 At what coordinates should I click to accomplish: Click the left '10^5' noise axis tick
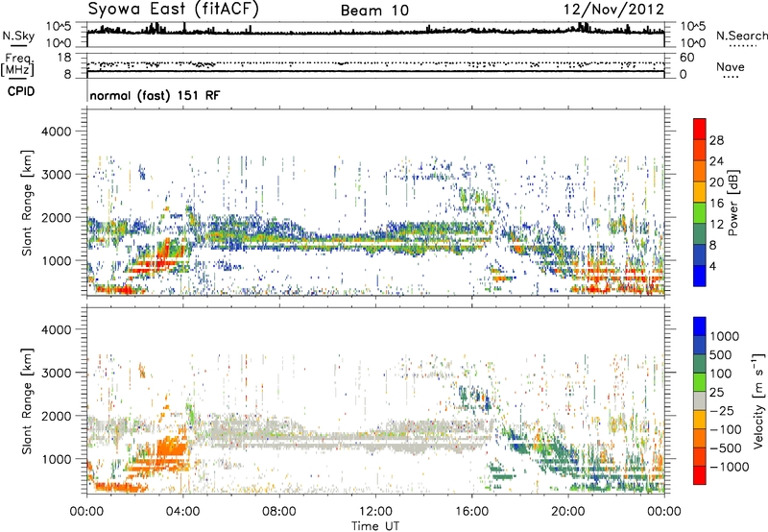point(60,26)
